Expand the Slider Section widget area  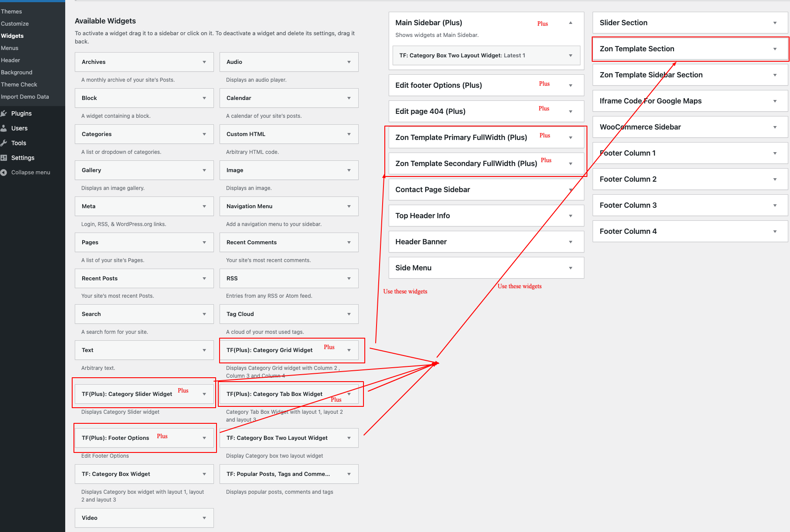click(774, 23)
